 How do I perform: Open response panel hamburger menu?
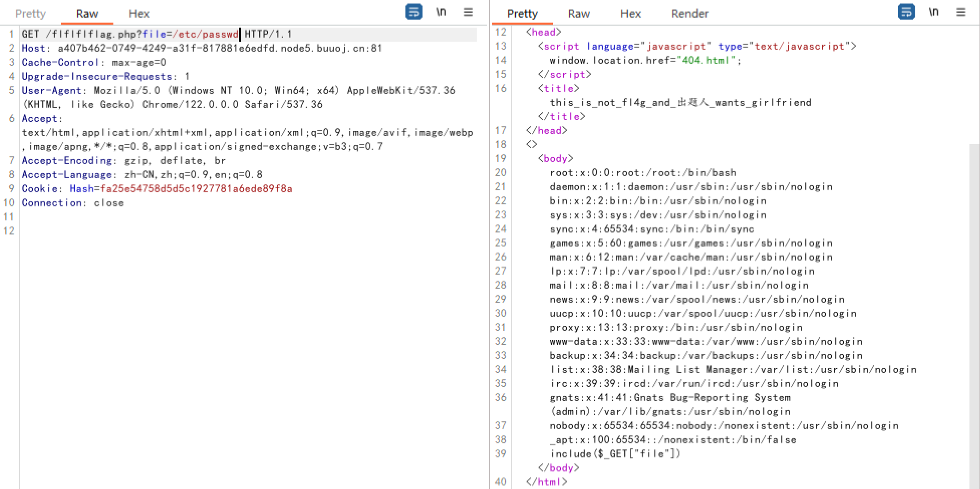(x=961, y=12)
